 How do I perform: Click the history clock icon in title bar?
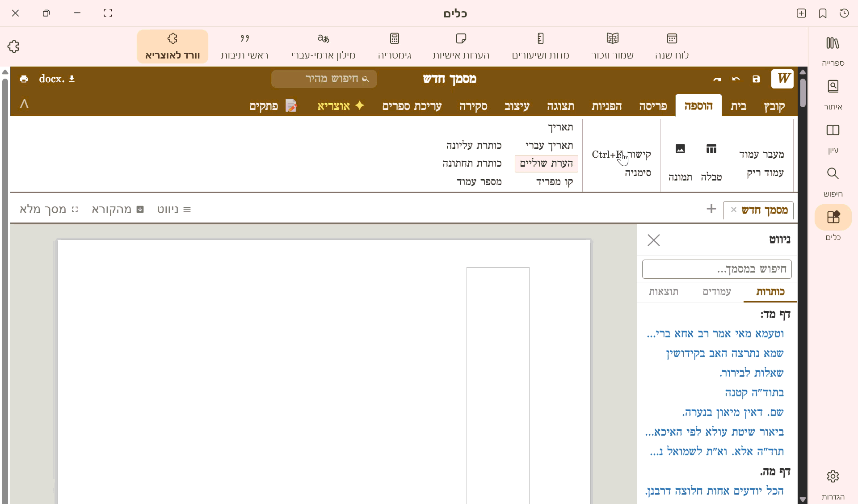[844, 13]
